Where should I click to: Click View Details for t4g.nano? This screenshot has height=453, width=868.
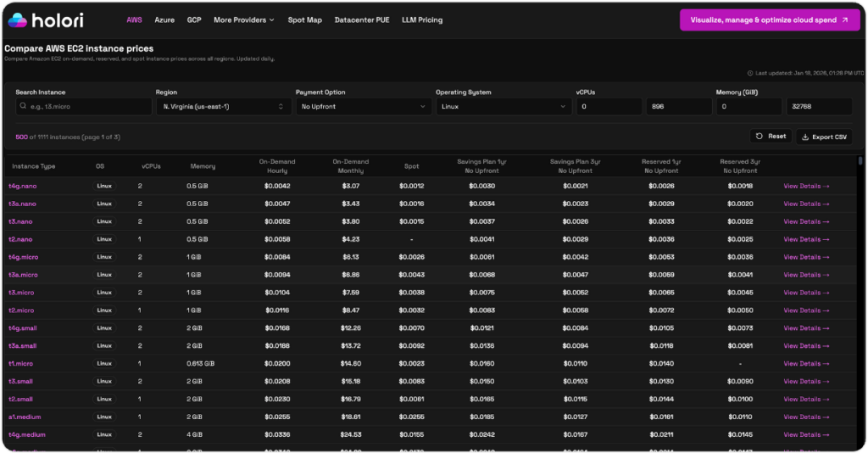pyautogui.click(x=806, y=186)
